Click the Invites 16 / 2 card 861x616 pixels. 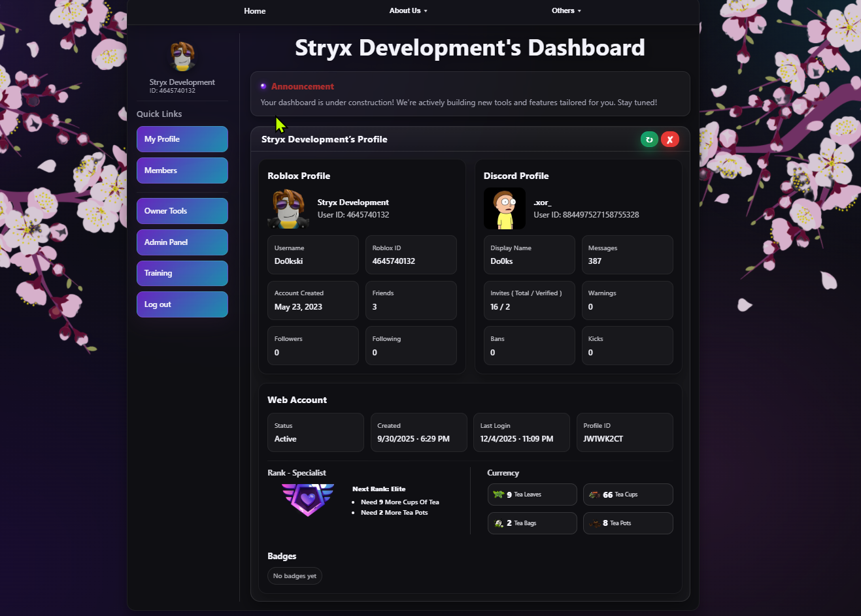(x=530, y=300)
